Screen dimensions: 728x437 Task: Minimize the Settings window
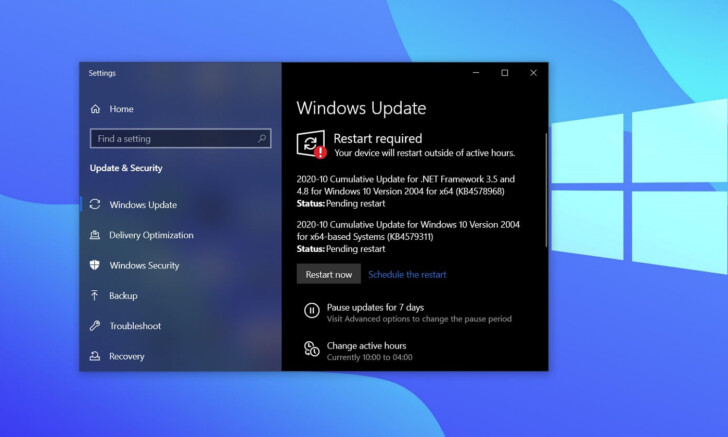pyautogui.click(x=476, y=73)
